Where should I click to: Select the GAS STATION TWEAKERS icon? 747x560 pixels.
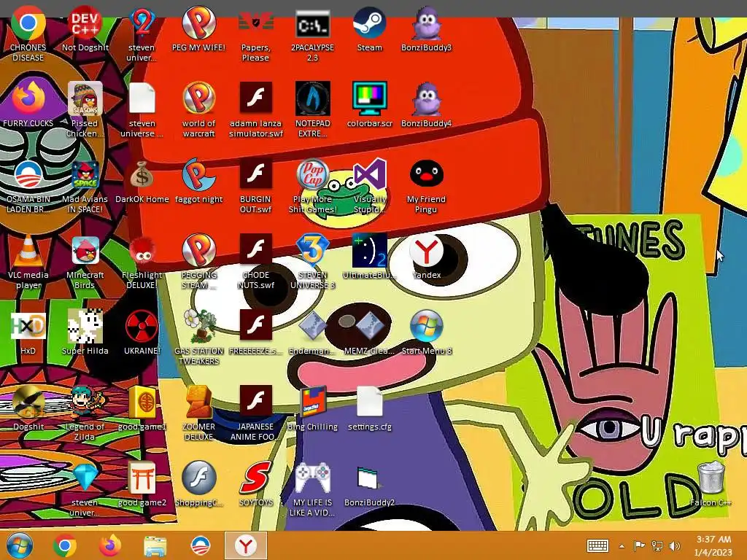199,326
